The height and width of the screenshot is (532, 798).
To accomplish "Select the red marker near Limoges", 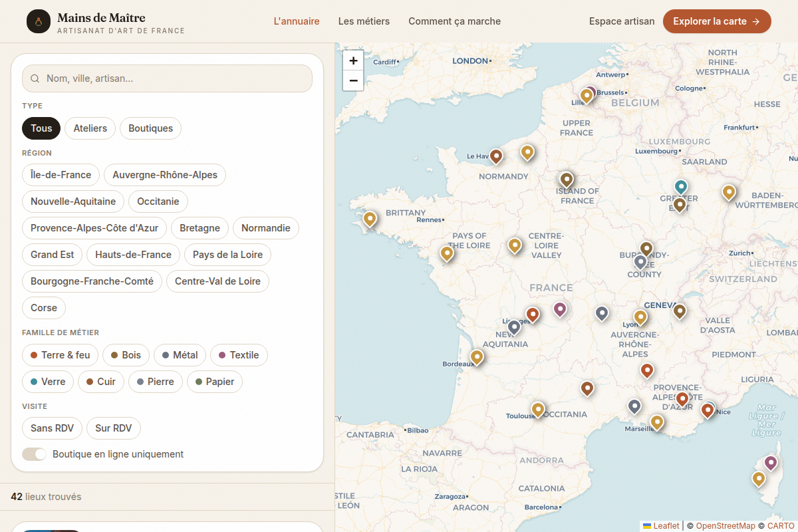I will [x=533, y=315].
